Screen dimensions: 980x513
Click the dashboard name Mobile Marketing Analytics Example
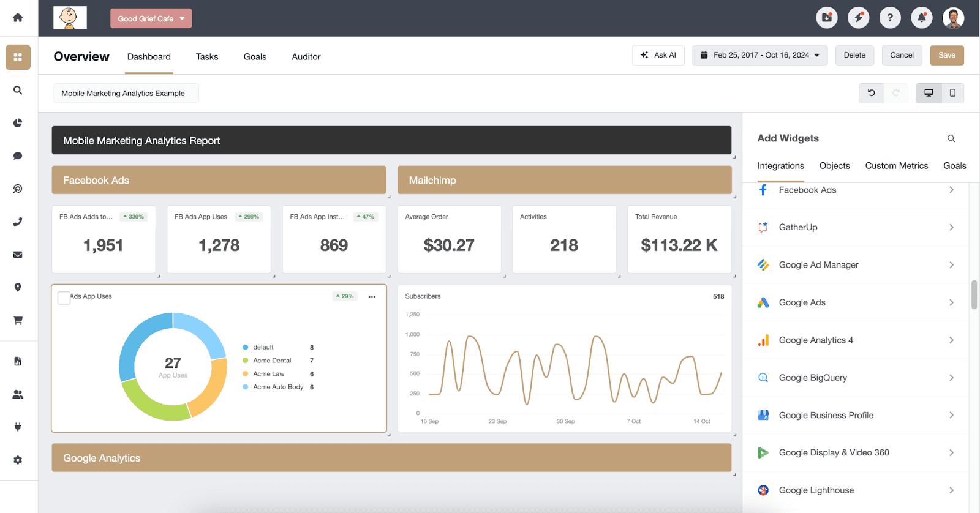[x=126, y=93]
